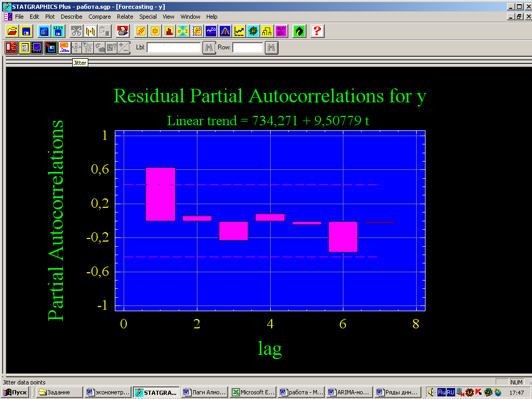Open the red input dialog icon
This screenshot has width=532, height=399.
(11, 47)
